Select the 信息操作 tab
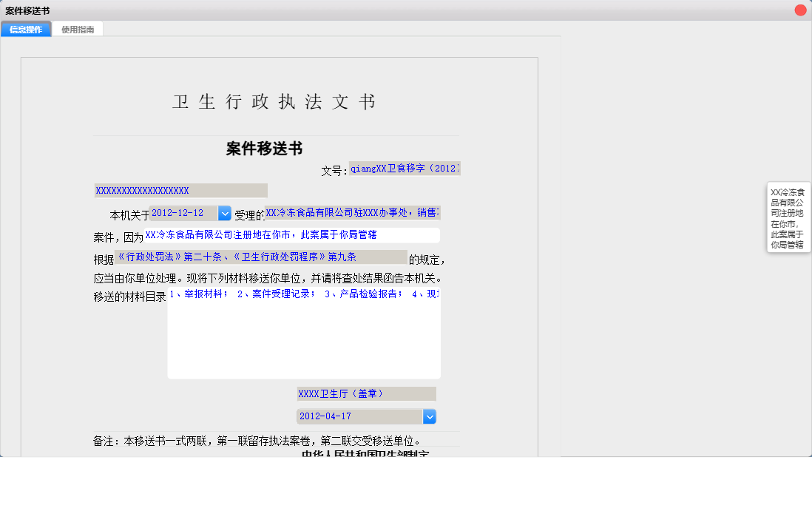 tap(26, 28)
